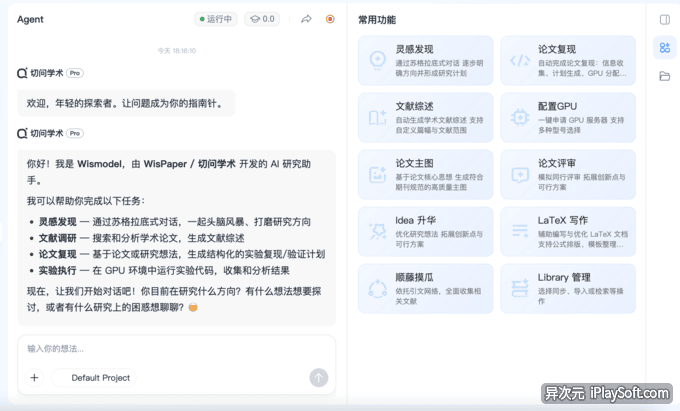This screenshot has height=411, width=680.
Task: Click the 实验执行 bullet item text
Action: [164, 271]
